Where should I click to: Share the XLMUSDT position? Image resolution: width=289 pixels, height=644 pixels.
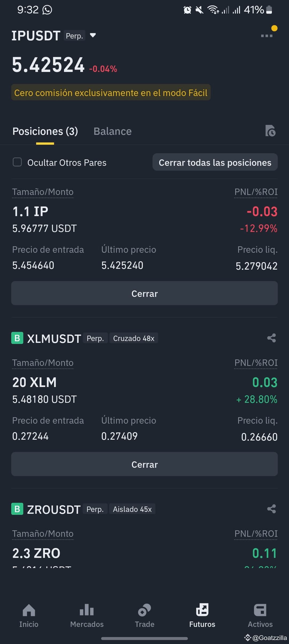[x=271, y=338]
